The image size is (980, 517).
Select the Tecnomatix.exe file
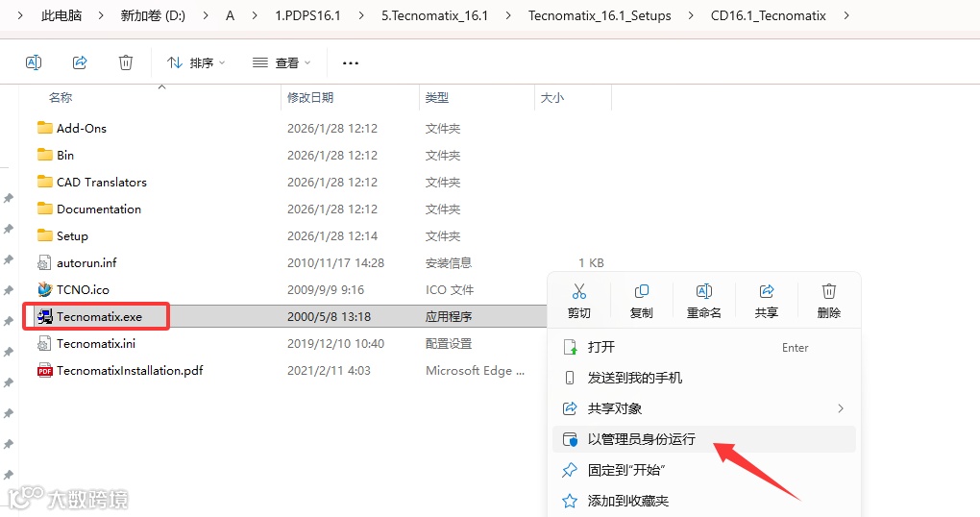pos(99,316)
